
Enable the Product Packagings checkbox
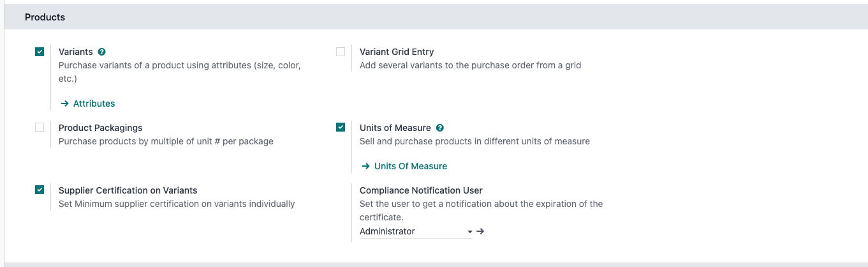click(40, 127)
